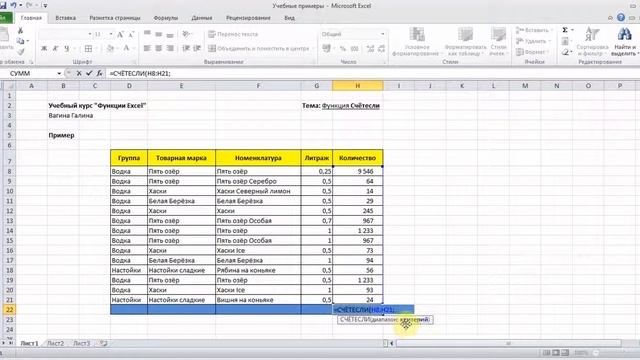Open Excel Help question mark icon
Screen dimensions: 640x360
tap(621, 18)
